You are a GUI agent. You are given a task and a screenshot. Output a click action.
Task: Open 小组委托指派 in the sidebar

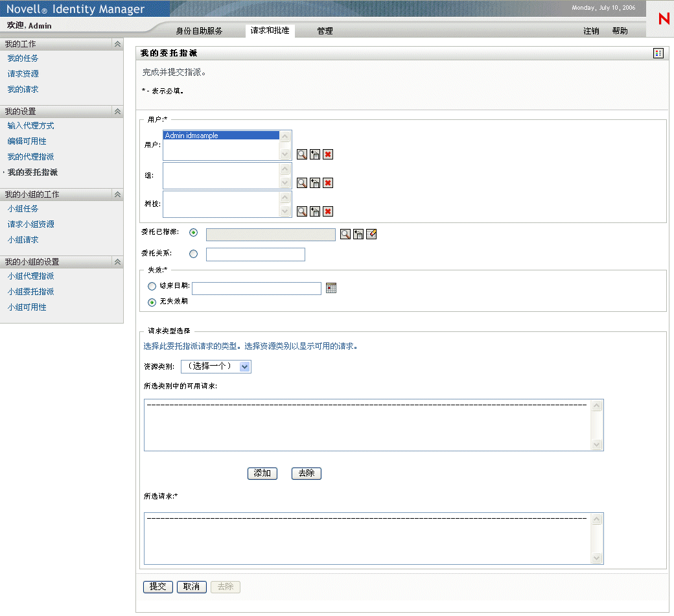click(x=30, y=292)
